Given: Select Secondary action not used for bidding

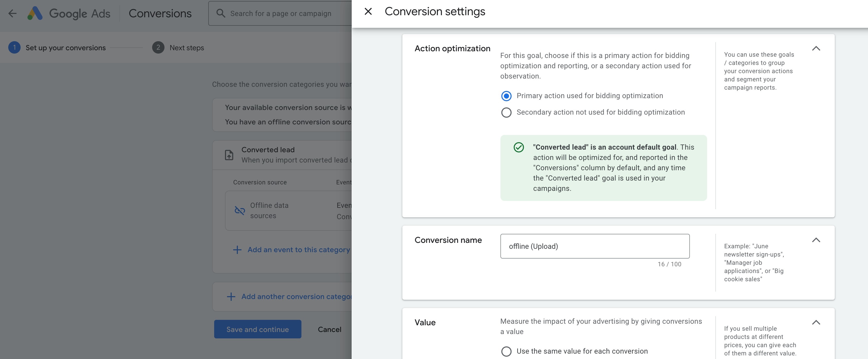Looking at the screenshot, I should point(506,112).
